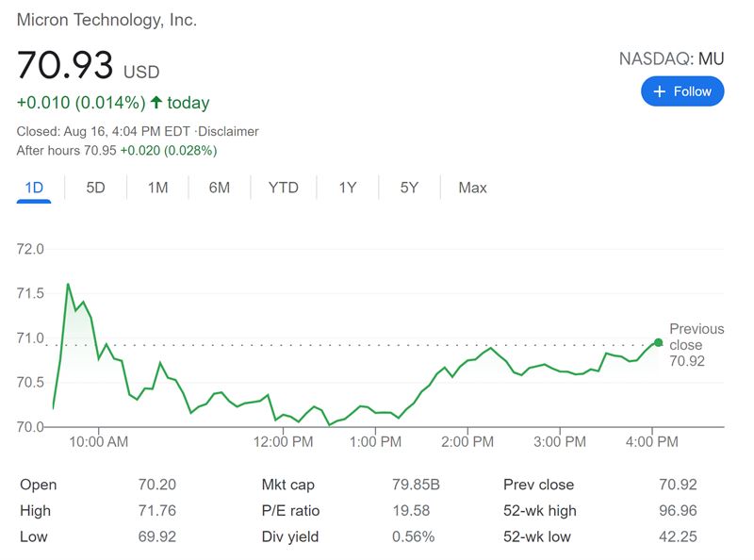Click the Follow button

click(x=681, y=91)
